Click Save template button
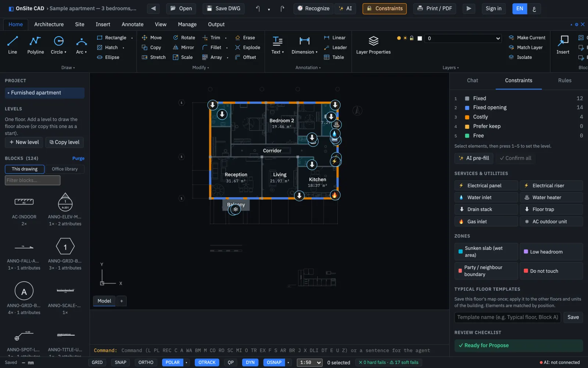 tap(573, 317)
